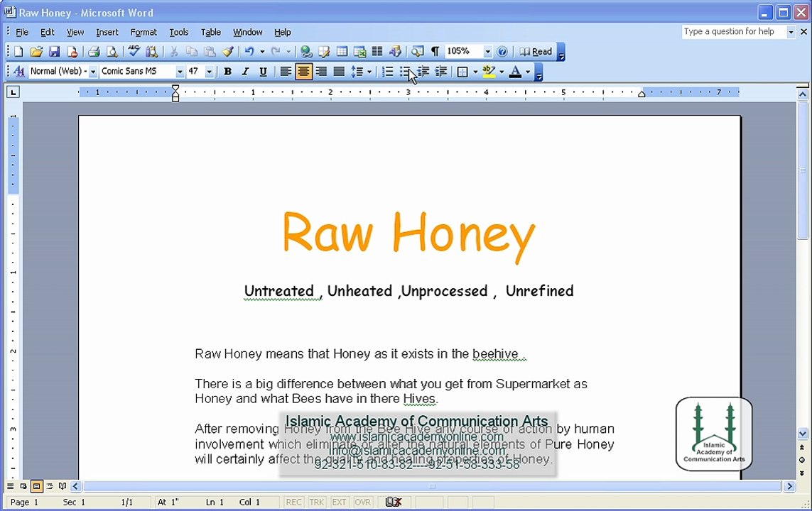This screenshot has width=812, height=511.
Task: Apply bullets with the Bullets icon
Action: click(405, 72)
